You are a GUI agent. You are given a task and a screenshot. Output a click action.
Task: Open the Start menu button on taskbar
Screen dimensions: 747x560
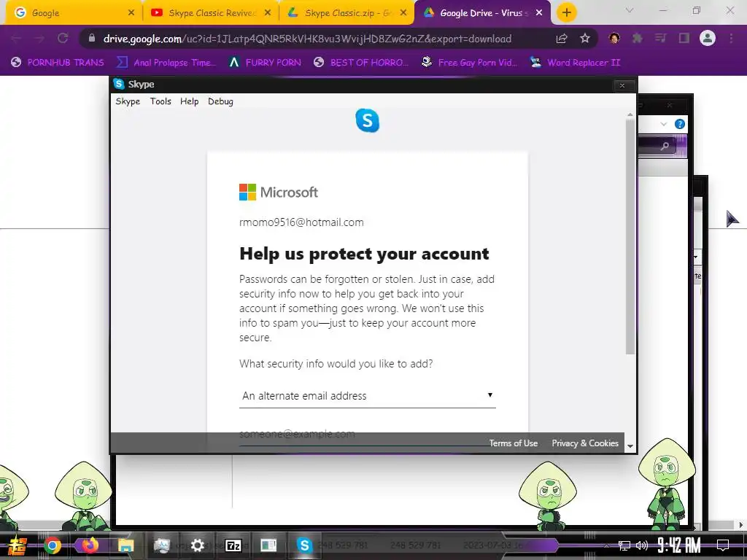[x=18, y=545]
